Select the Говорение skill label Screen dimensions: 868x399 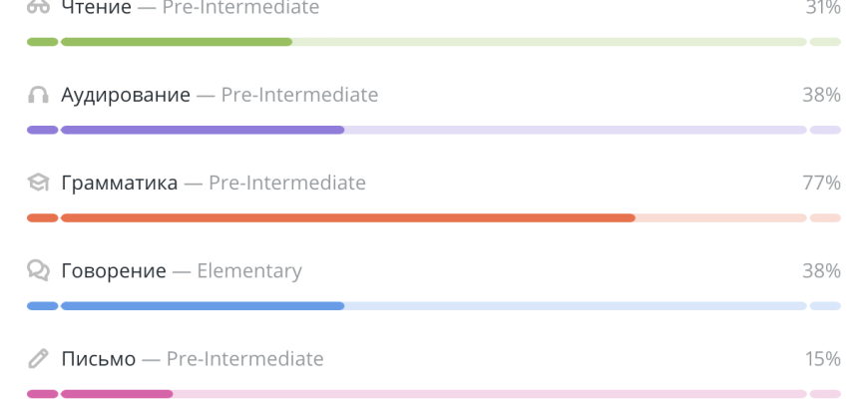(114, 270)
